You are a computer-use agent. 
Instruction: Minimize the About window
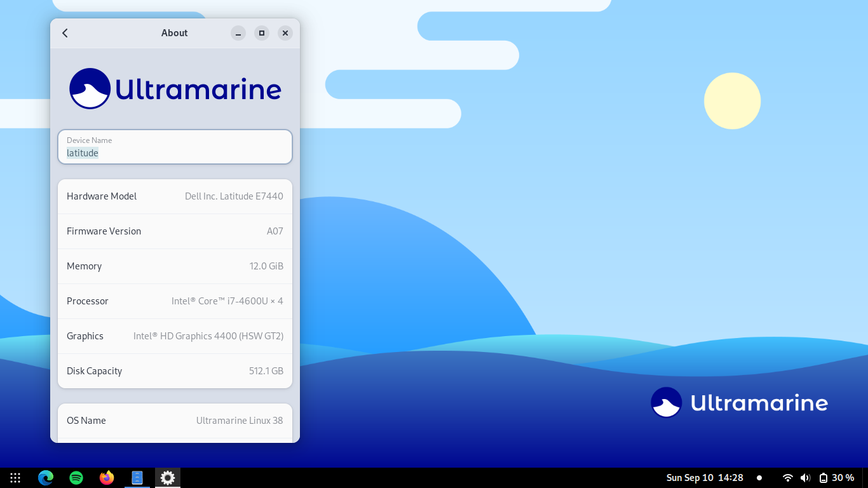pyautogui.click(x=238, y=33)
